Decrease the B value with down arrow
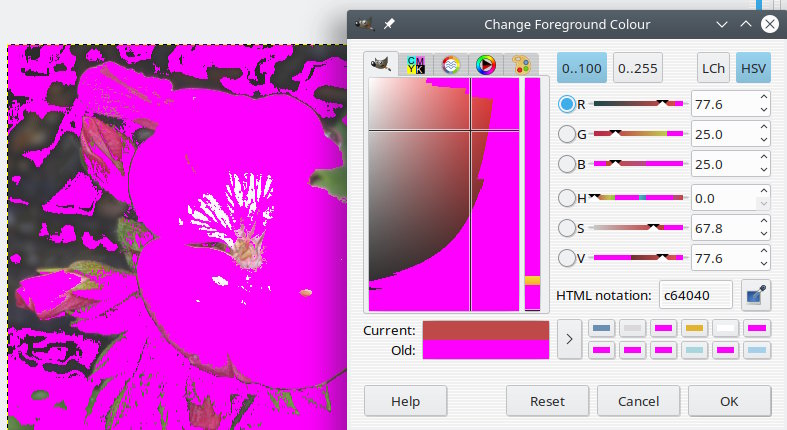 pyautogui.click(x=764, y=170)
